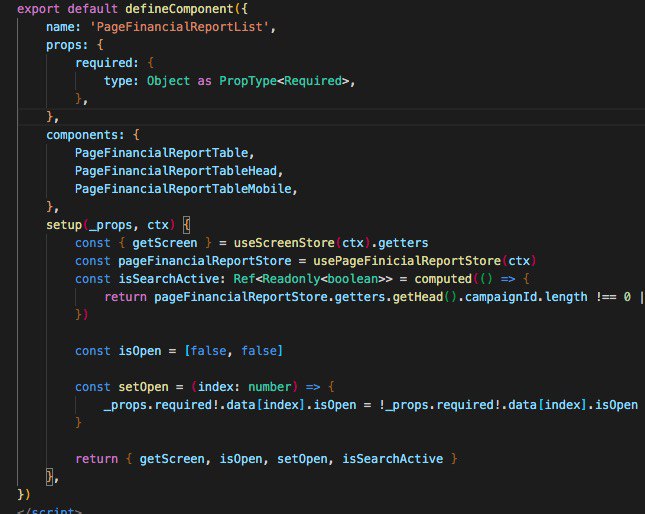Click the export keyword
This screenshot has height=514, width=645.
point(38,9)
